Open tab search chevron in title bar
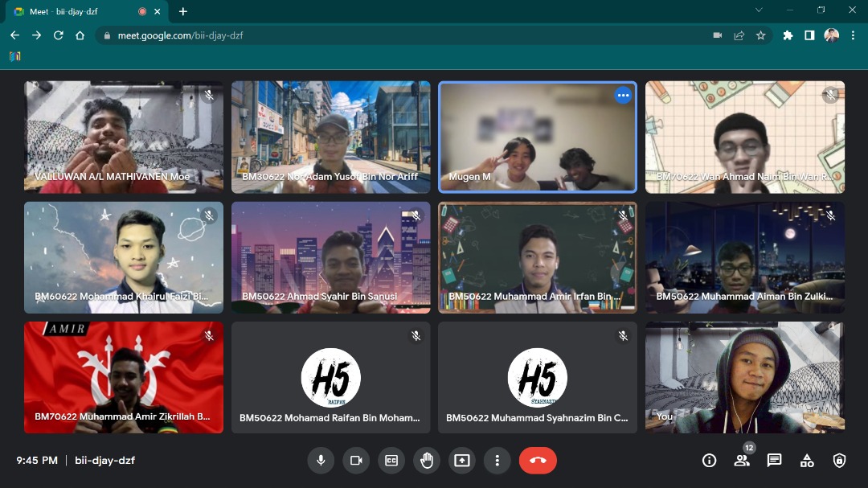 (759, 10)
